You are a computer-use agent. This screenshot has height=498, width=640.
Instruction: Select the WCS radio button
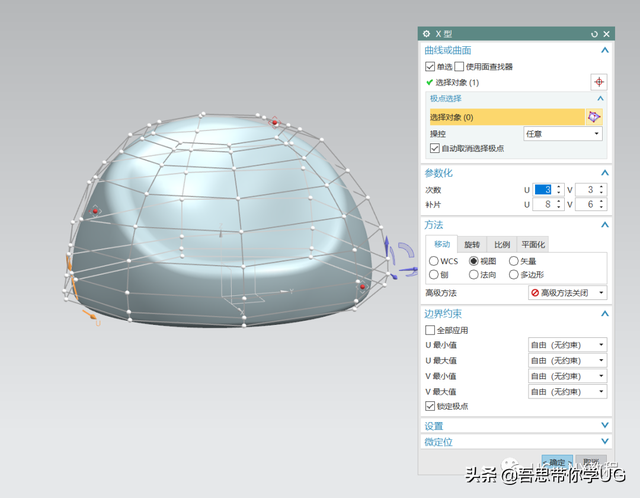(x=433, y=261)
